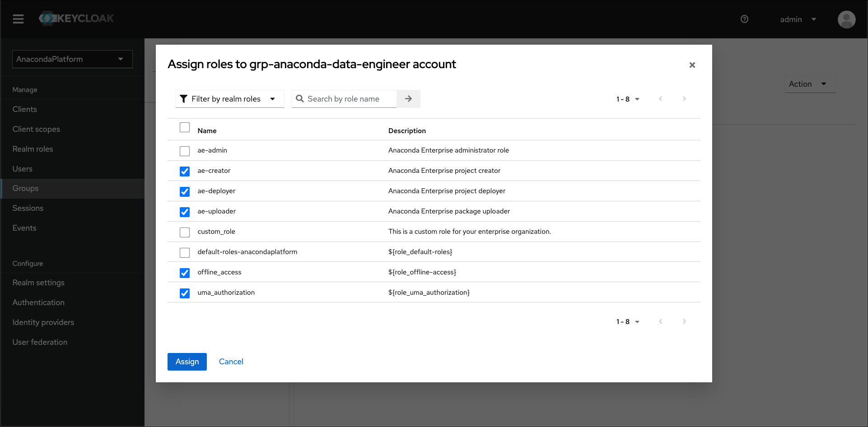The width and height of the screenshot is (868, 427).
Task: Click the Cancel link
Action: point(231,362)
